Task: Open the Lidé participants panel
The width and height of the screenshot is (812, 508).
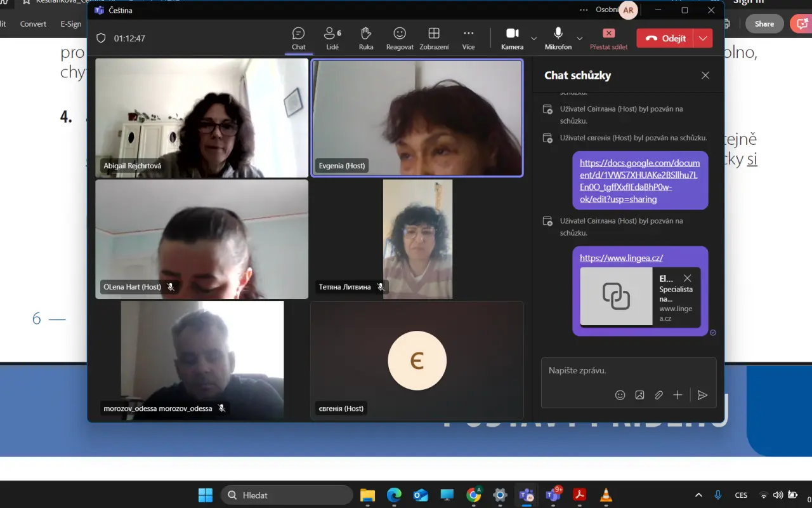Action: click(x=332, y=38)
